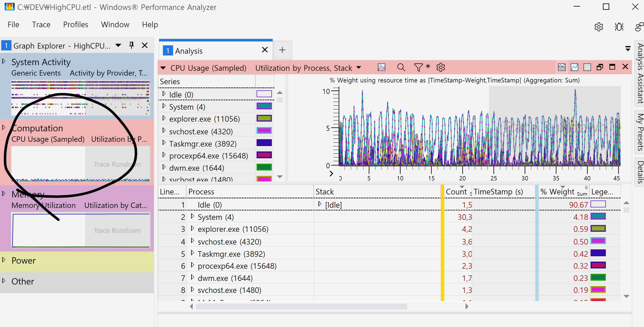Open the Analysis Assistant side panel
Screen dimensions: 644x327
(x=640, y=73)
